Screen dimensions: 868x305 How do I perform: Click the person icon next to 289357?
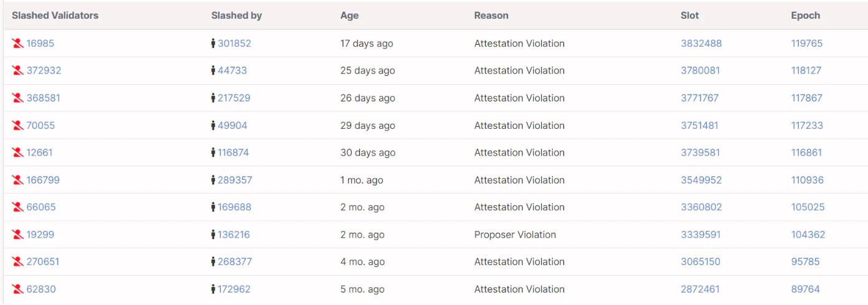[x=214, y=181]
